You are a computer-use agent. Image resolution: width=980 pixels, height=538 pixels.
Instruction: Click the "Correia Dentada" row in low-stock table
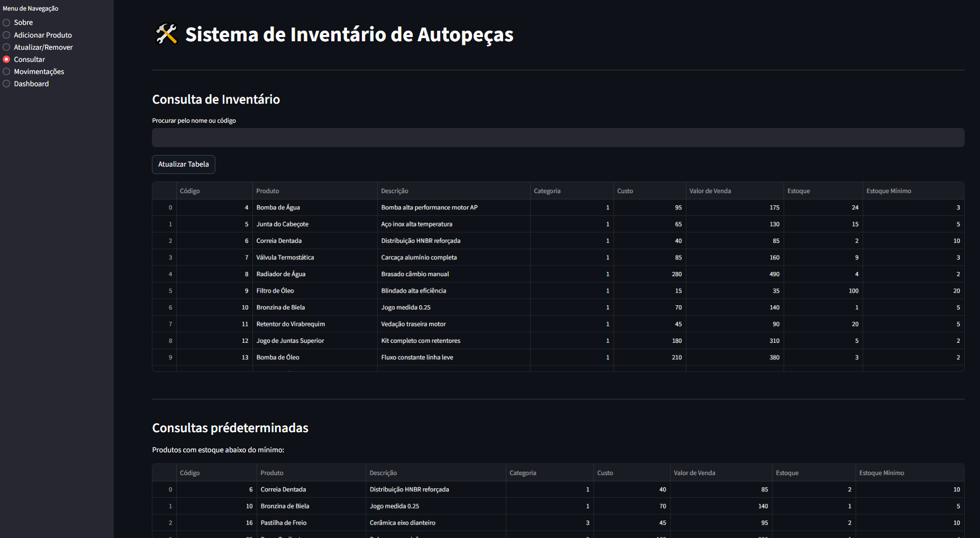(284, 489)
